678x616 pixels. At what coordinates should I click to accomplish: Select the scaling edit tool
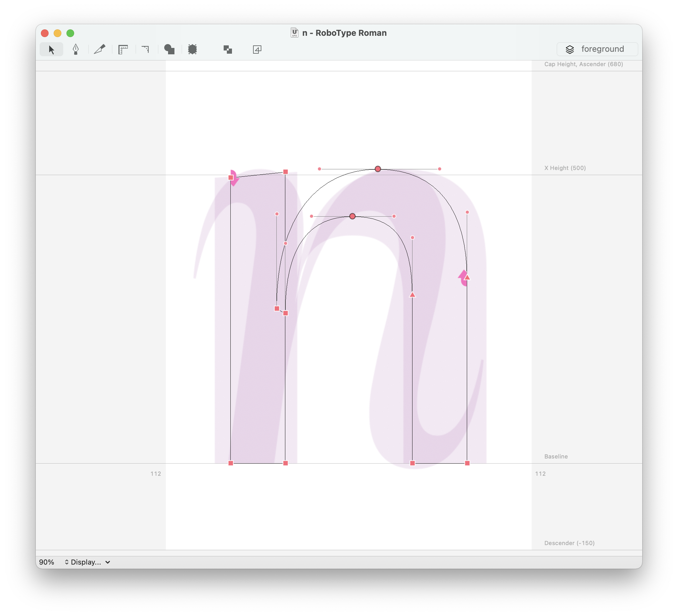tap(192, 50)
